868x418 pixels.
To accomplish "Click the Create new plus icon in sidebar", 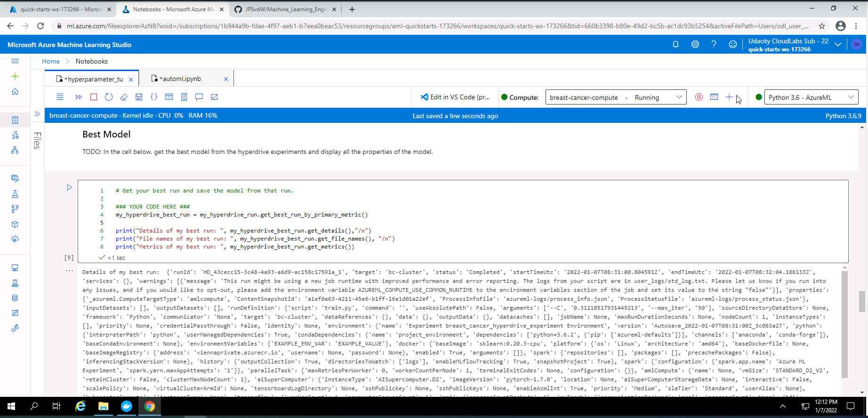I will [15, 76].
